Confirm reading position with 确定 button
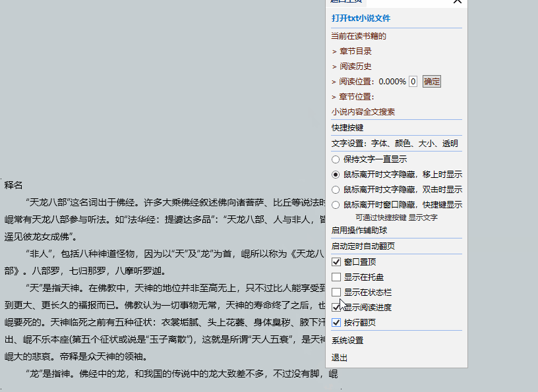Image resolution: width=538 pixels, height=392 pixels. pos(431,81)
